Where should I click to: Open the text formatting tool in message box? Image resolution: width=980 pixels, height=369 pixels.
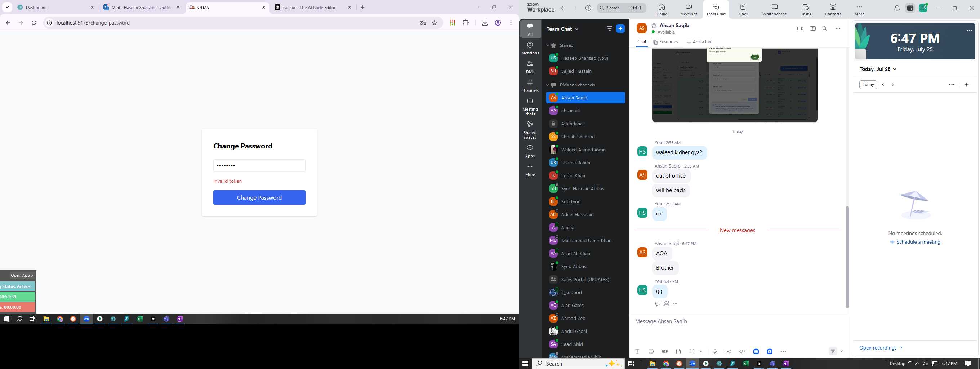(637, 351)
